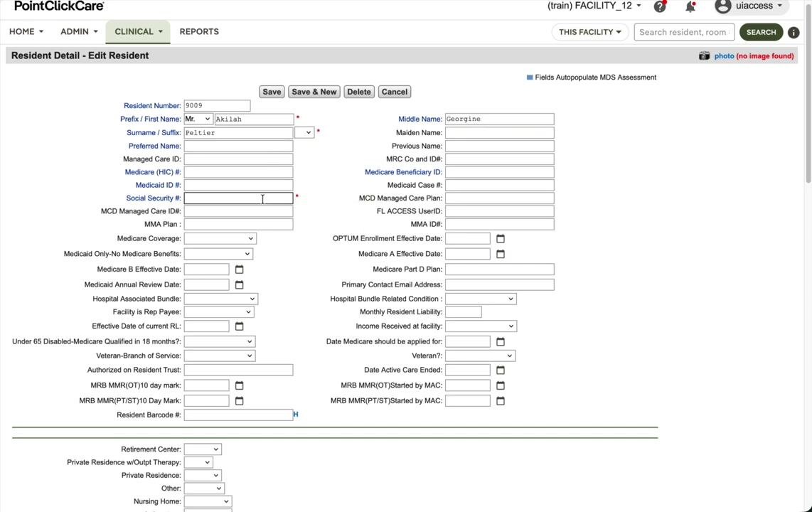Open the Prefix dropdown showing Mr.

click(198, 119)
